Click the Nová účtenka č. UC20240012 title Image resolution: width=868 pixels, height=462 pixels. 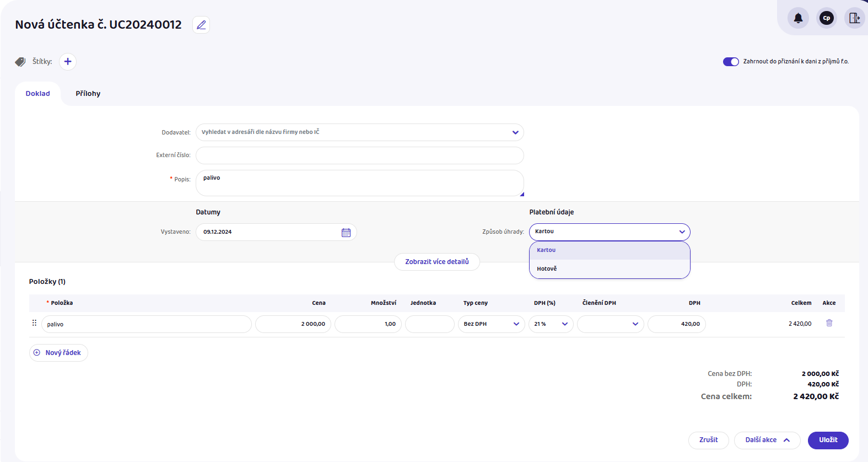98,25
